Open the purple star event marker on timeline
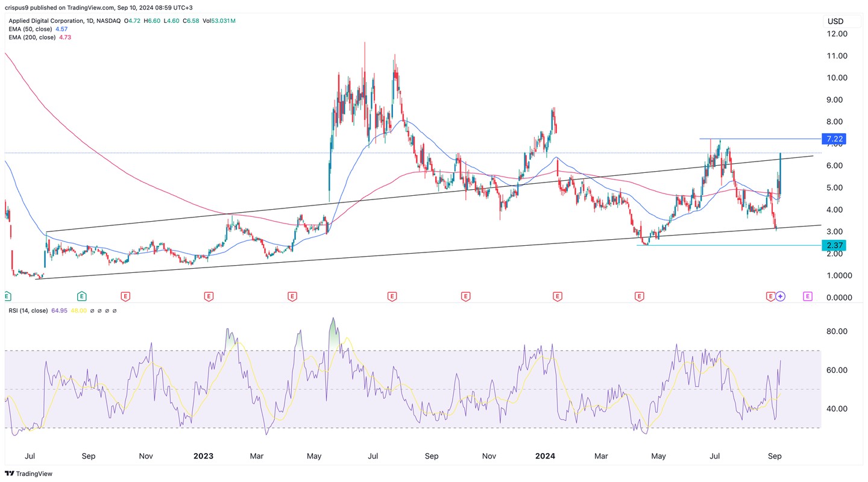 (x=781, y=296)
